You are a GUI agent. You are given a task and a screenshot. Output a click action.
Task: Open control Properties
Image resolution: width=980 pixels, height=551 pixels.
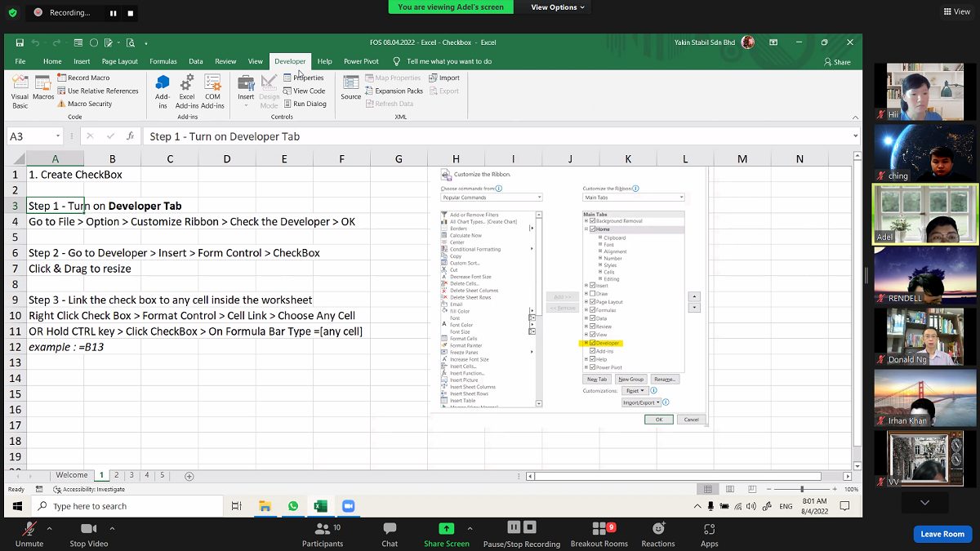click(x=304, y=78)
